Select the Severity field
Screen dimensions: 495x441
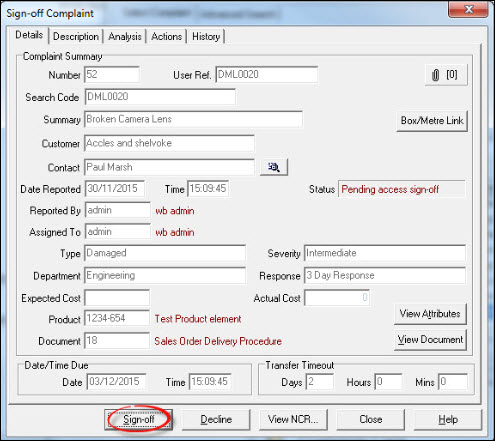click(385, 253)
